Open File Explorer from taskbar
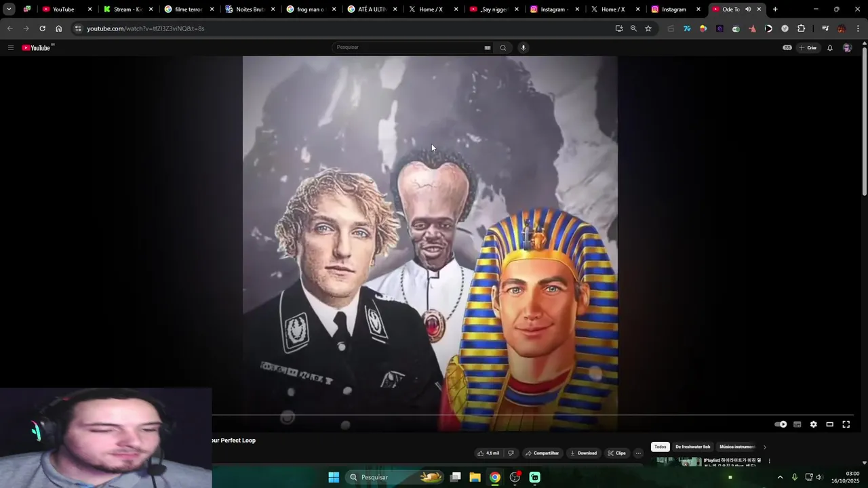The height and width of the screenshot is (488, 868). click(x=475, y=477)
